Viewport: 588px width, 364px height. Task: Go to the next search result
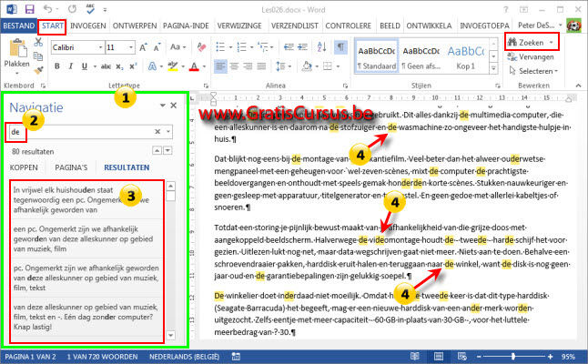click(167, 151)
